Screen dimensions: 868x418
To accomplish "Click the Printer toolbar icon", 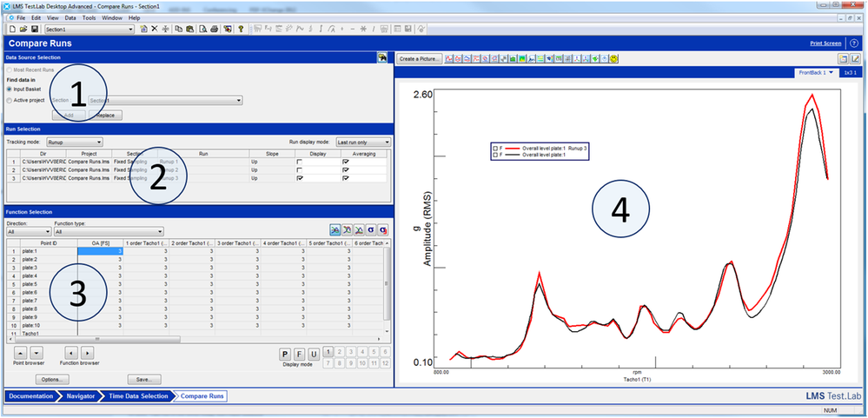I will click(x=214, y=29).
